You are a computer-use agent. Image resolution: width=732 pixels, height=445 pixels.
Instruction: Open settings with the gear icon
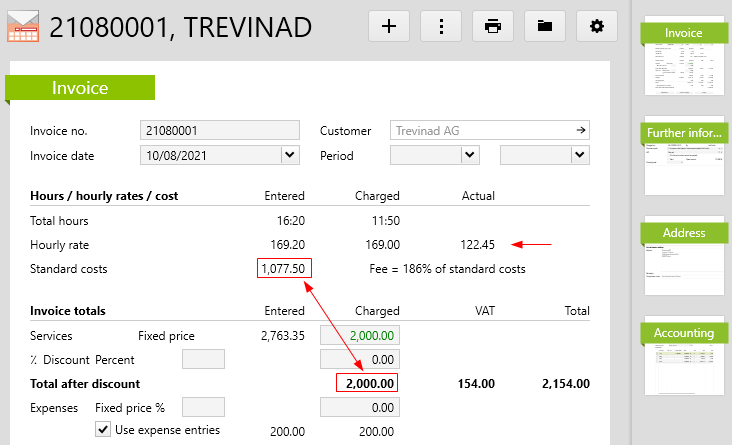(597, 26)
